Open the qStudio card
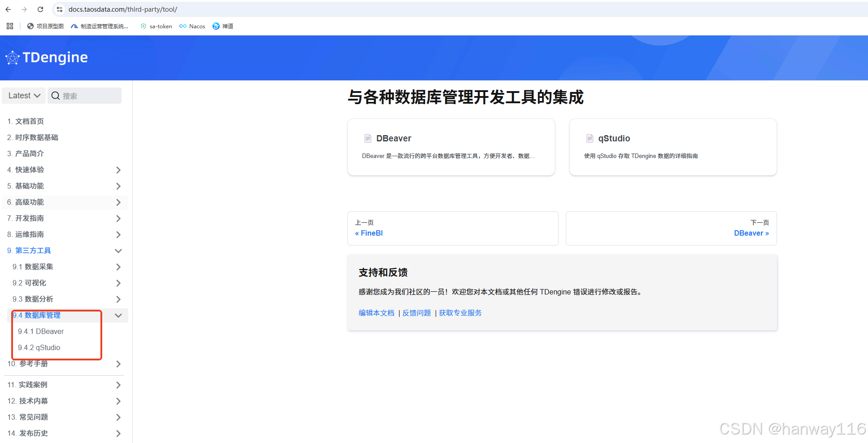This screenshot has height=443, width=868. click(x=673, y=147)
